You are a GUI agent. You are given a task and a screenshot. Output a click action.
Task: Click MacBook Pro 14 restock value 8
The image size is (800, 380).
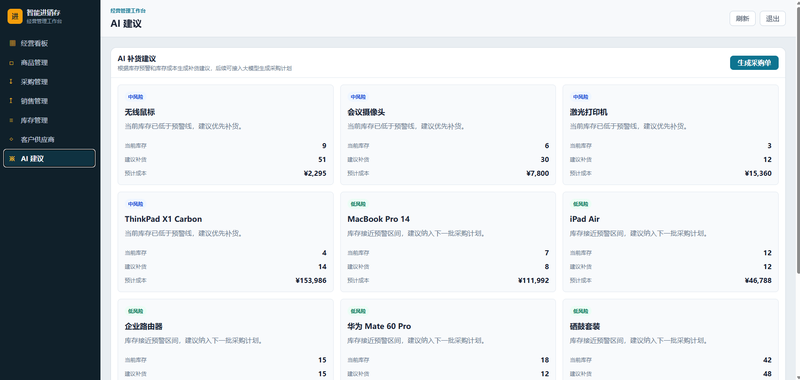coord(547,267)
